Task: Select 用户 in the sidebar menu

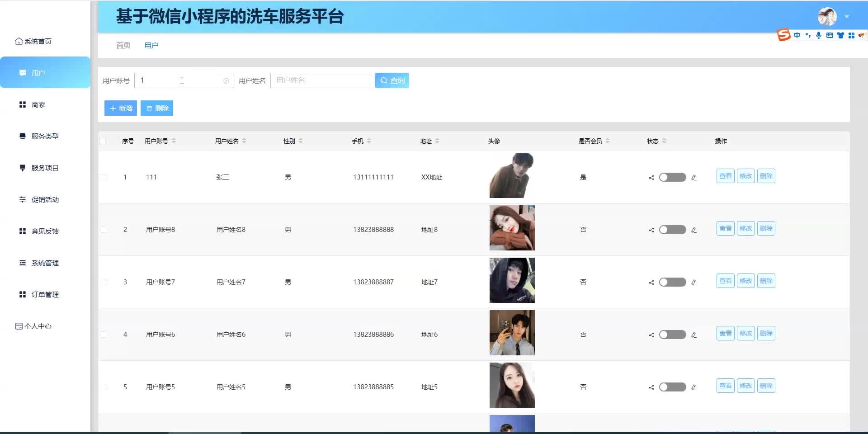Action: click(x=45, y=72)
